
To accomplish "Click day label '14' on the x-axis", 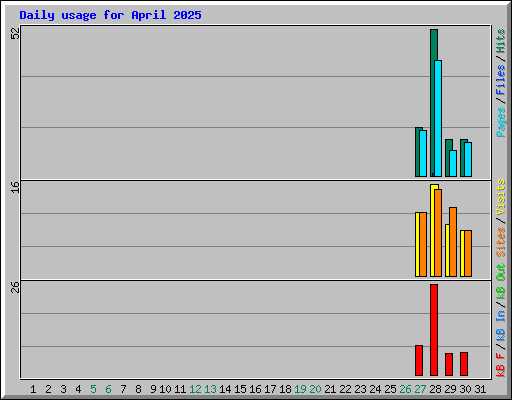I will [225, 389].
